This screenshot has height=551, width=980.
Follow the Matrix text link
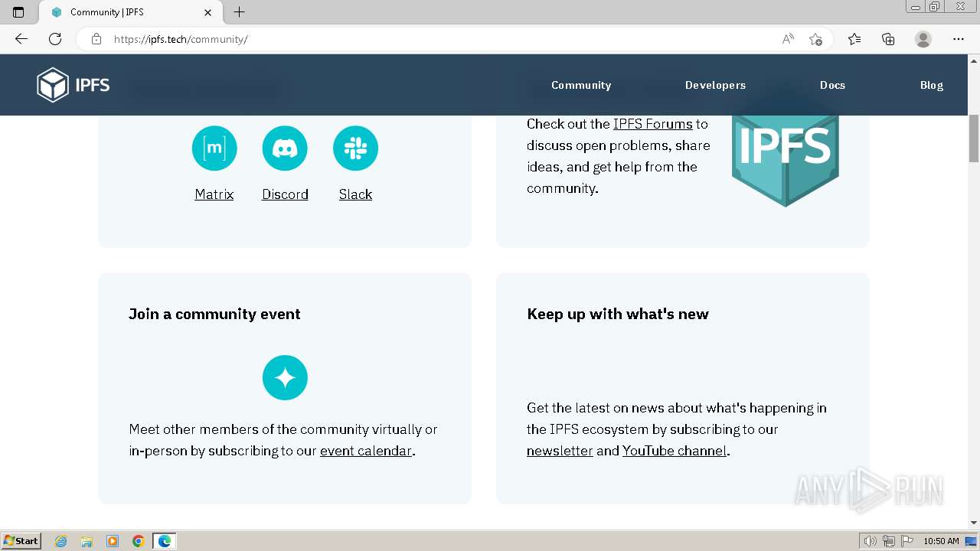click(214, 194)
